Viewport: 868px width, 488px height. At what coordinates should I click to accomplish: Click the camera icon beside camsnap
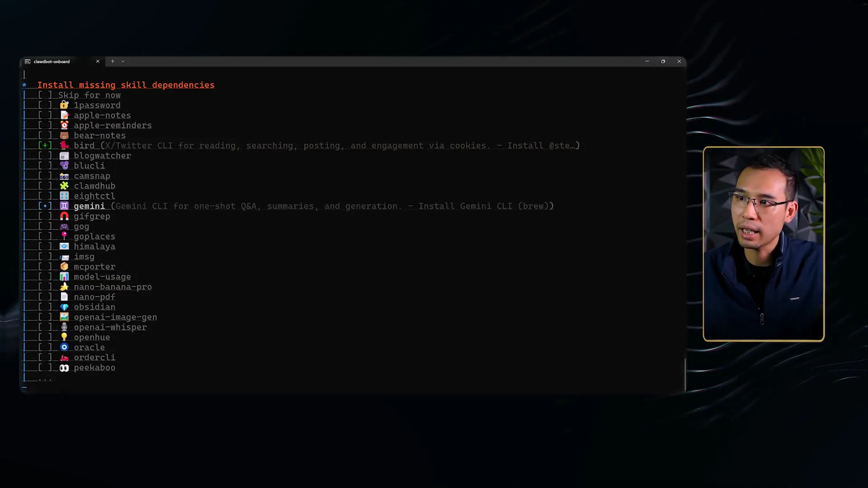(64, 176)
